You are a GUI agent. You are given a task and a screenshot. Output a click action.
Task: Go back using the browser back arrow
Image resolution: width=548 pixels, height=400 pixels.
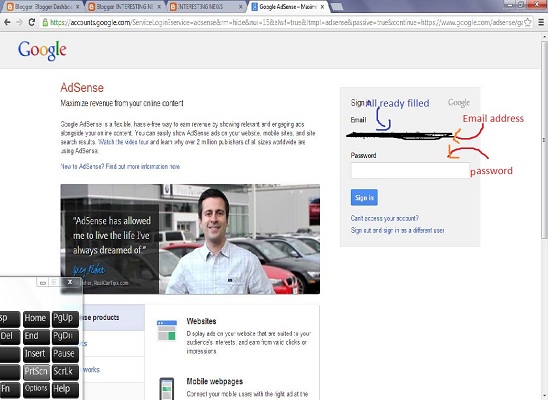click(7, 22)
